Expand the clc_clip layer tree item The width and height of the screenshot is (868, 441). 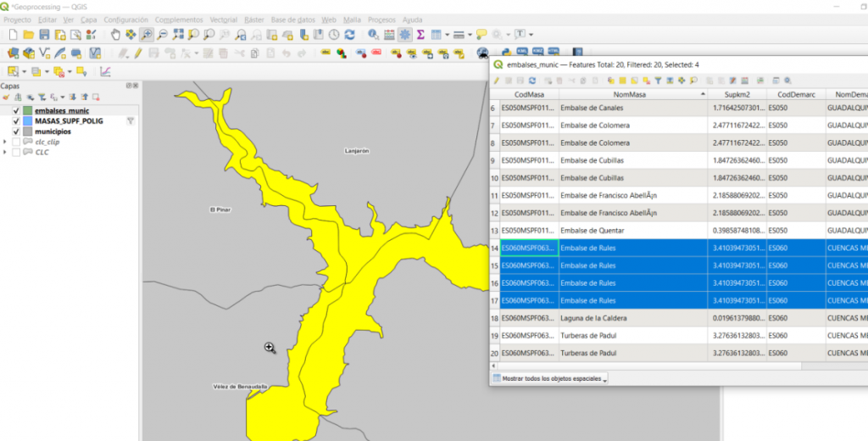6,142
